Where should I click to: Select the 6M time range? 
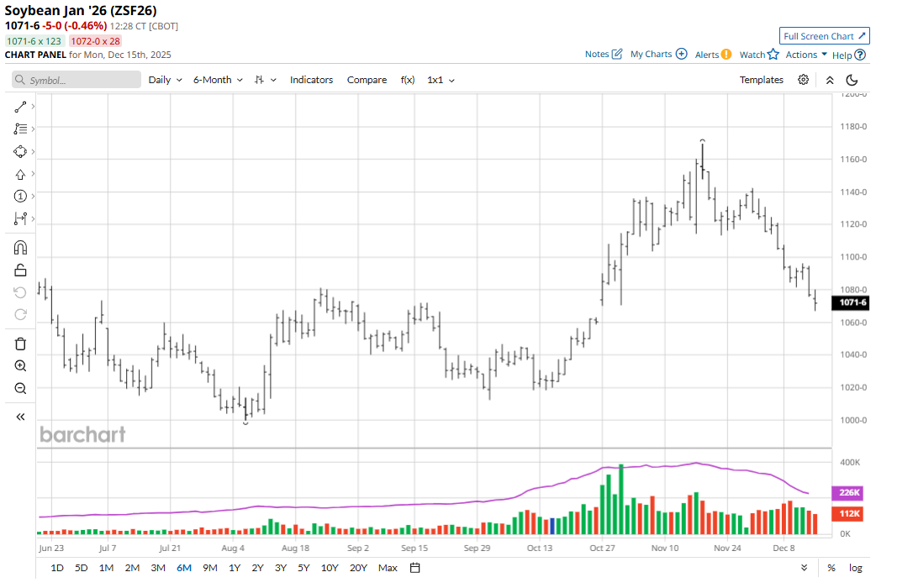point(184,568)
